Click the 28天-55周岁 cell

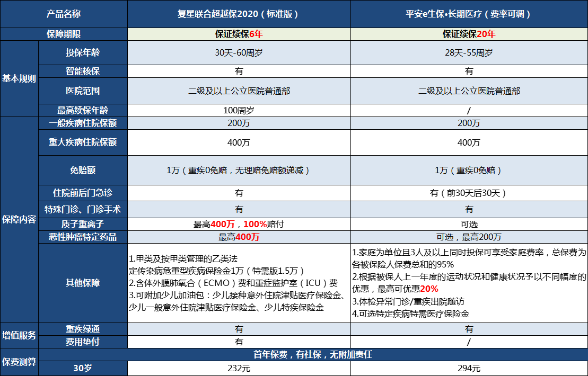pos(469,52)
